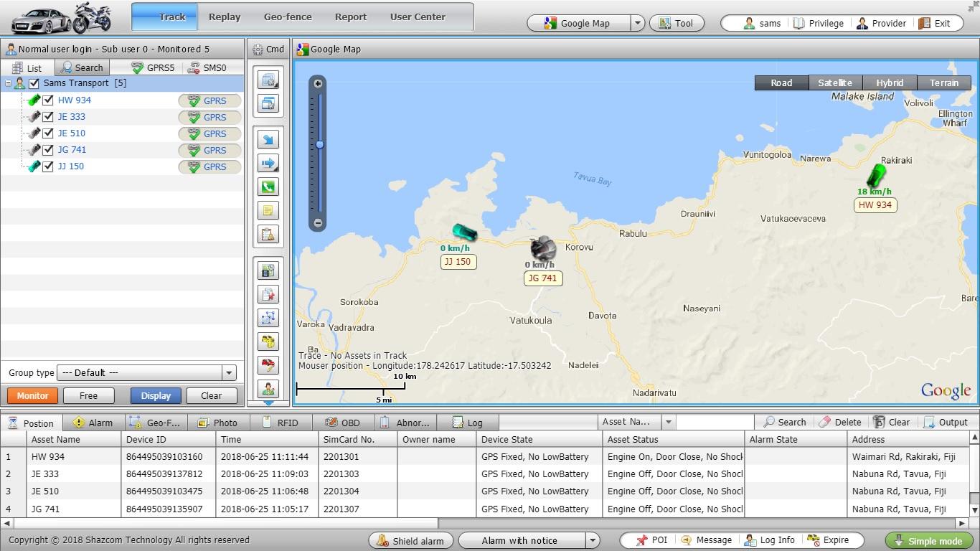Image resolution: width=980 pixels, height=551 pixels.
Task: Collapse the Sams Transport tree node
Action: click(8, 83)
